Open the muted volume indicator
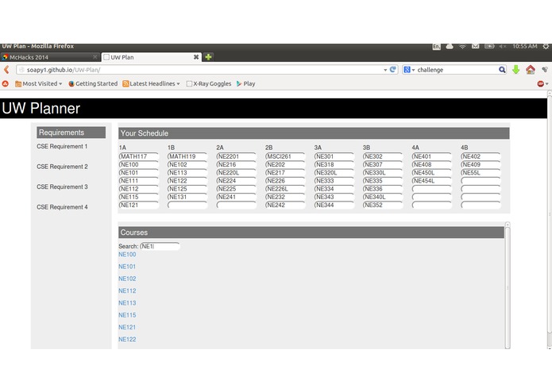The image size is (552, 392). coord(503,46)
